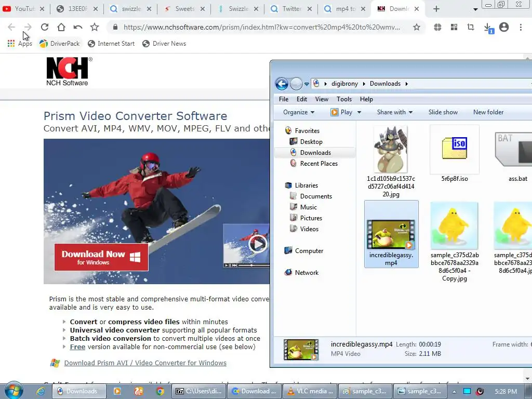
Task: Click the Explorer Back arrow button
Action: [282, 84]
